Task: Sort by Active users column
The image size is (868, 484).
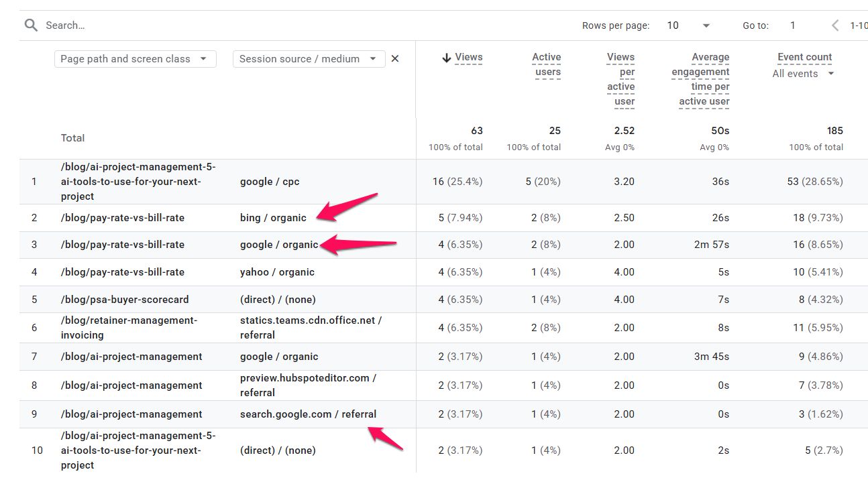Action: coord(547,65)
